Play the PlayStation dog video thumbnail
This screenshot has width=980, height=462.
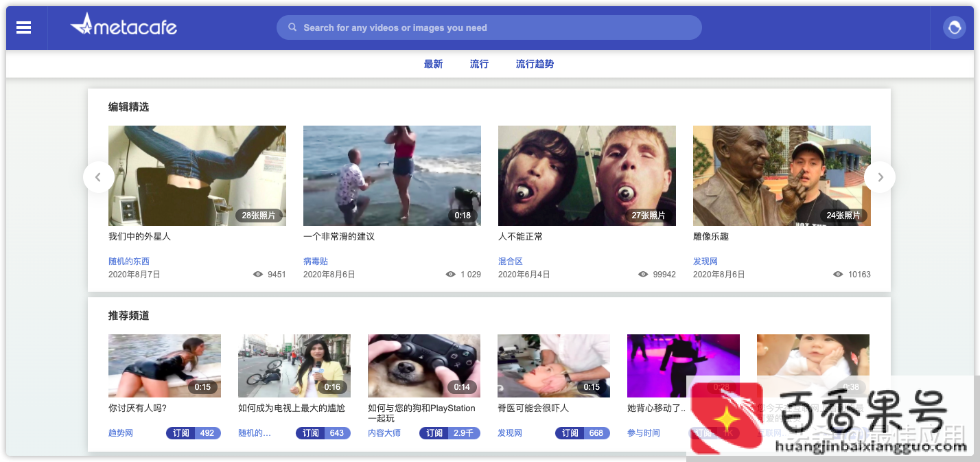click(x=424, y=366)
